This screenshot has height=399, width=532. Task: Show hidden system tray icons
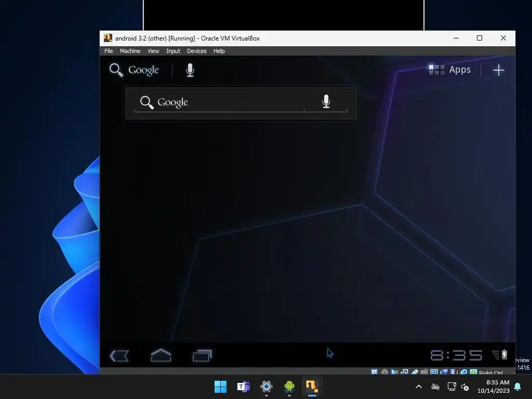coord(419,387)
